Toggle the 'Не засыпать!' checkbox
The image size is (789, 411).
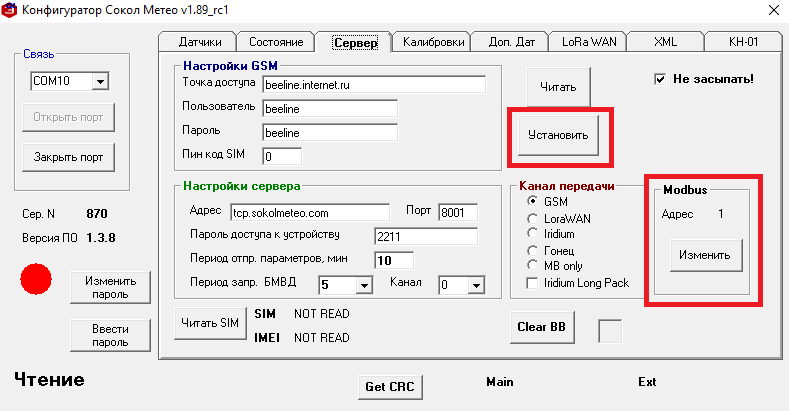660,79
